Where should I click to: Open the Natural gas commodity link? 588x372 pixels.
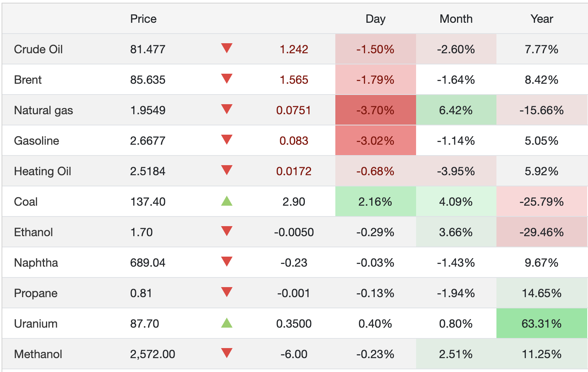coord(43,110)
